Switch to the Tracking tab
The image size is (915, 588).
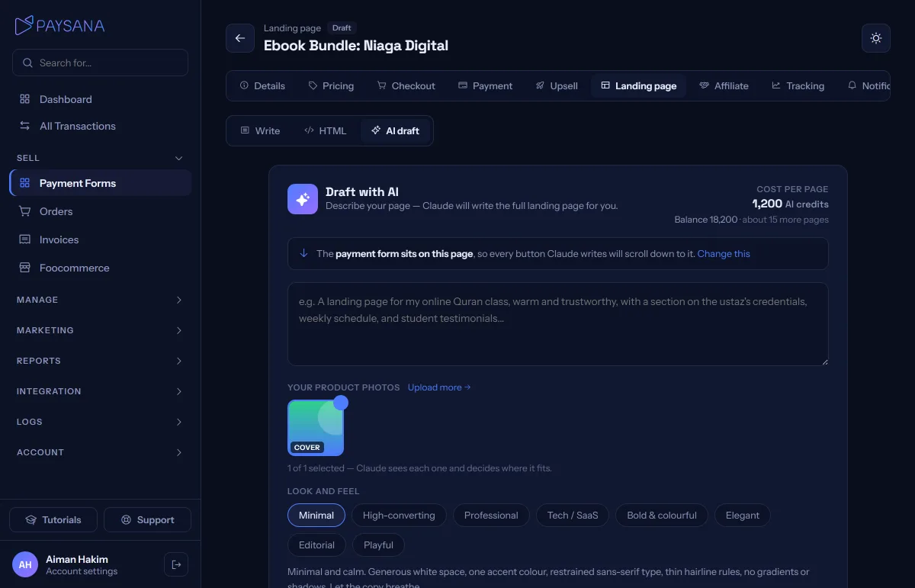(798, 85)
